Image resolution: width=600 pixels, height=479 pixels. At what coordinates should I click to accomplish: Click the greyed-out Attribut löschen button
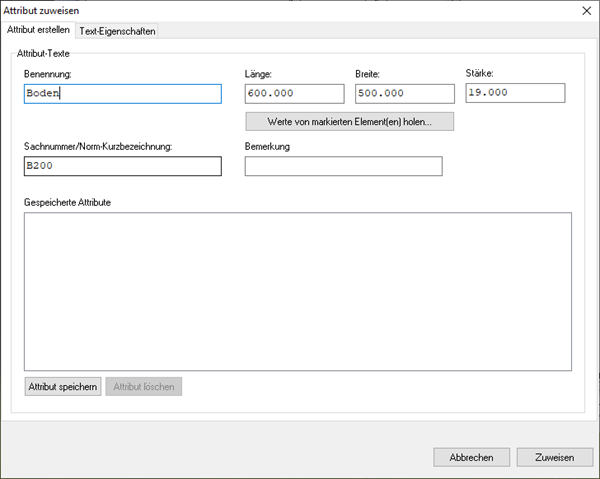(144, 387)
